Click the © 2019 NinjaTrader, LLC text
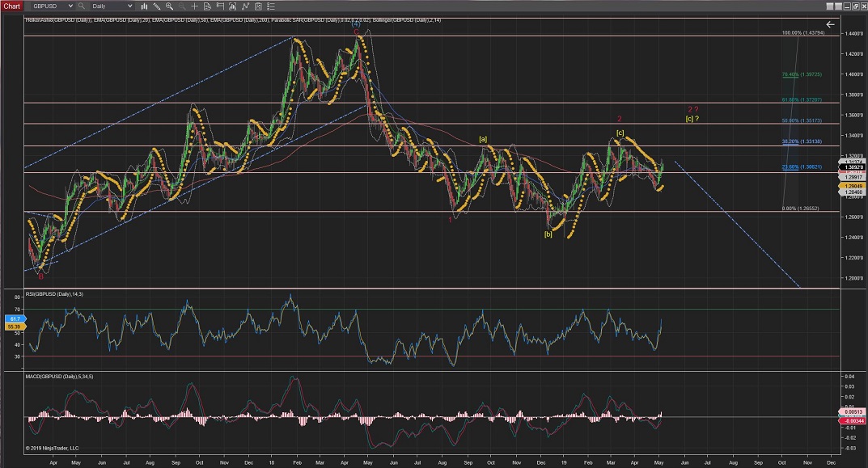Image resolution: width=868 pixels, height=468 pixels. (x=52, y=448)
